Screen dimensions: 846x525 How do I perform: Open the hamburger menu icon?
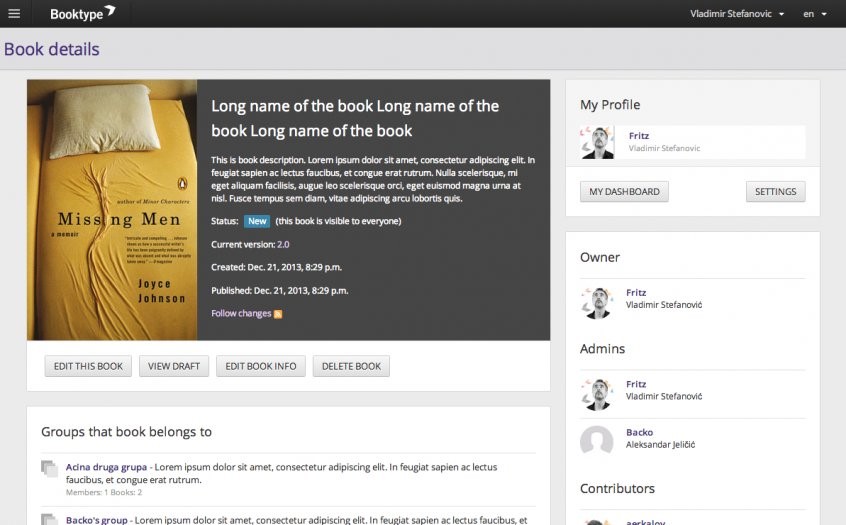tap(14, 14)
